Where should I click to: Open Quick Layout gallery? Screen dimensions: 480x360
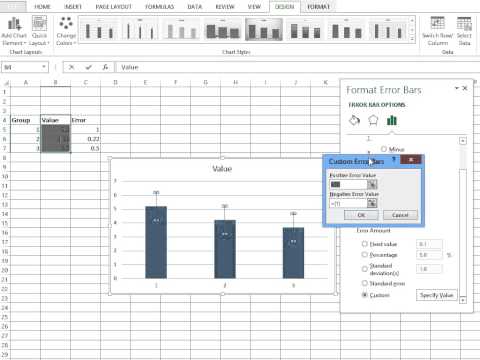click(x=39, y=31)
